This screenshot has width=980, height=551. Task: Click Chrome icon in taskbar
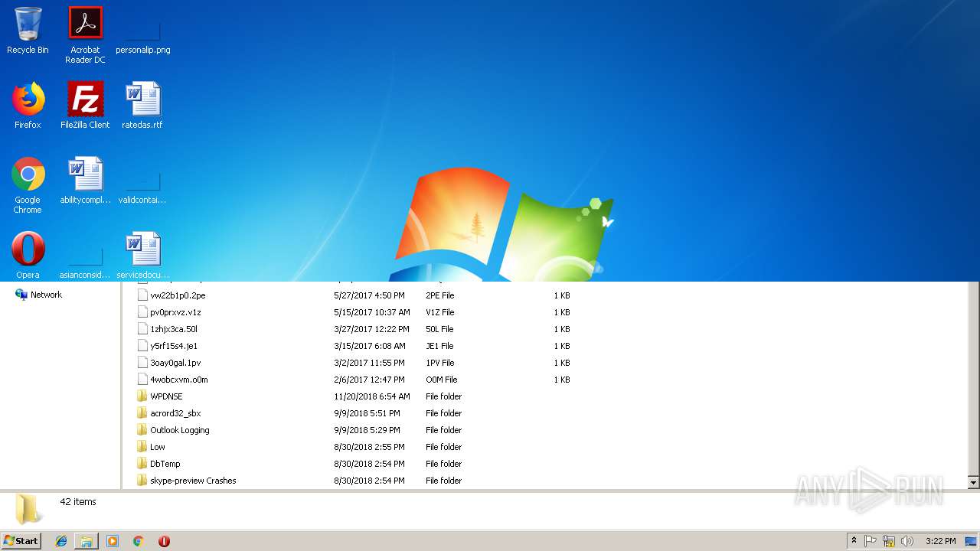click(x=138, y=541)
